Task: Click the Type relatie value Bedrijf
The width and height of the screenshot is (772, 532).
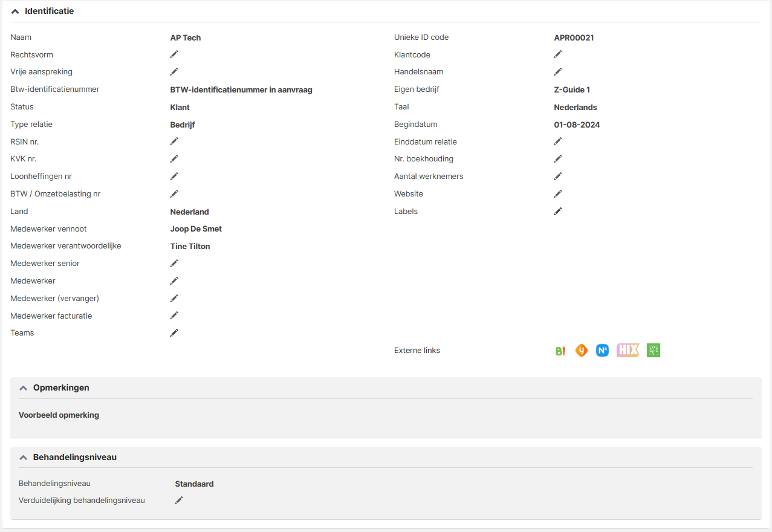Action: pos(183,125)
